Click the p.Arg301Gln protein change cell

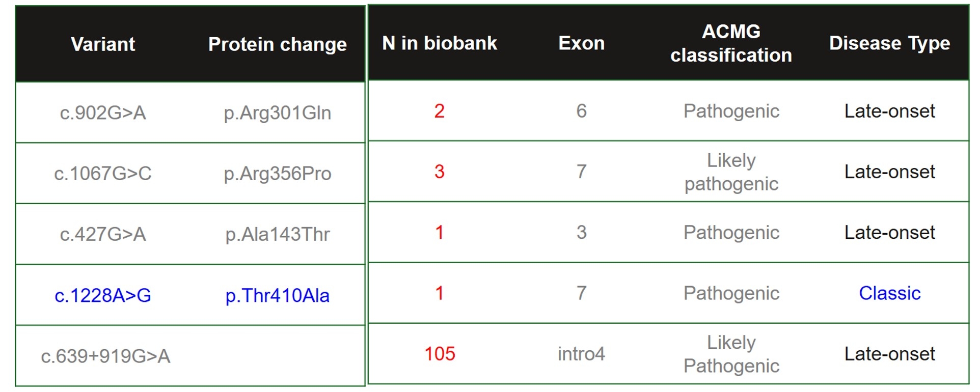[277, 113]
